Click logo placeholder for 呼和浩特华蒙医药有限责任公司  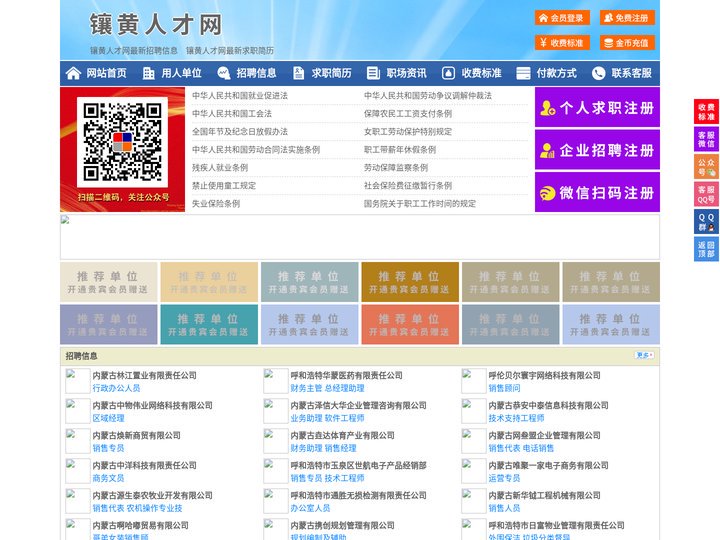tap(276, 381)
